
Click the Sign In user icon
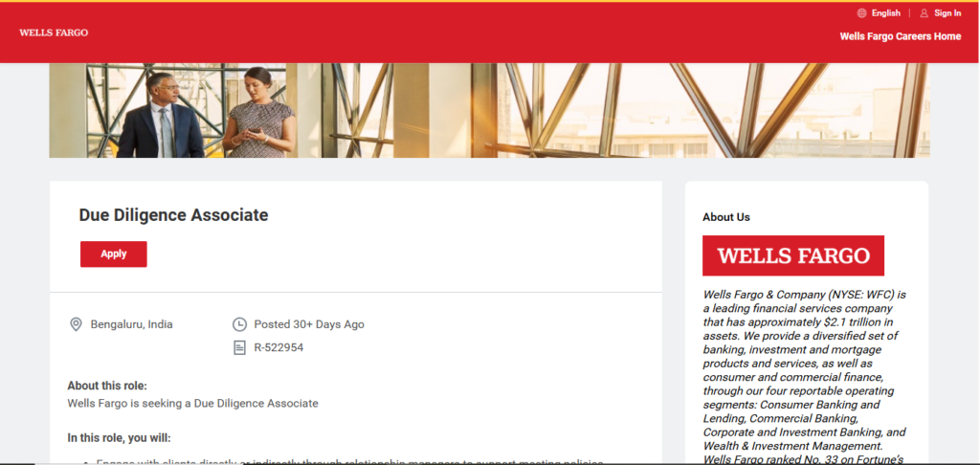pos(924,13)
